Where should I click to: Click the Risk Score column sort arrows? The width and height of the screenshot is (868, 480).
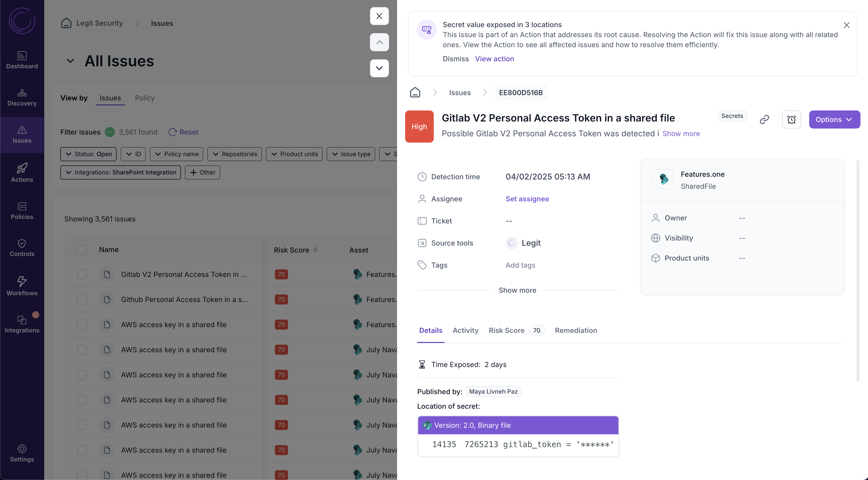(x=315, y=250)
